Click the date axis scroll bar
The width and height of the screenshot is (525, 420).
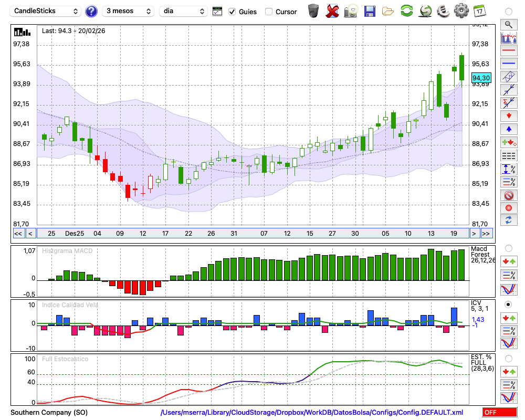click(x=253, y=234)
